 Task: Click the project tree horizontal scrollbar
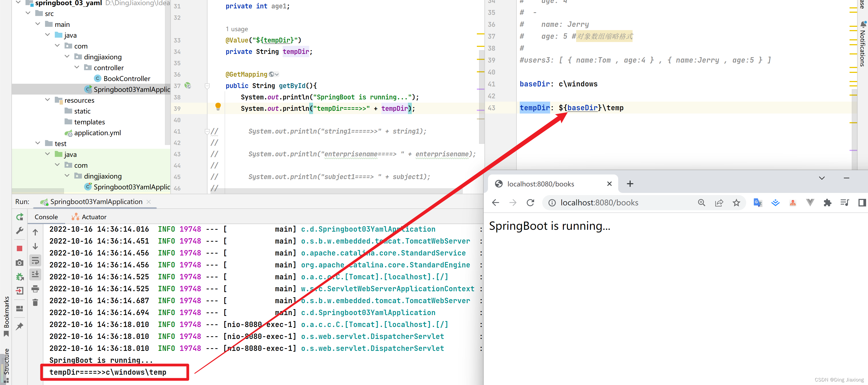coord(38,190)
